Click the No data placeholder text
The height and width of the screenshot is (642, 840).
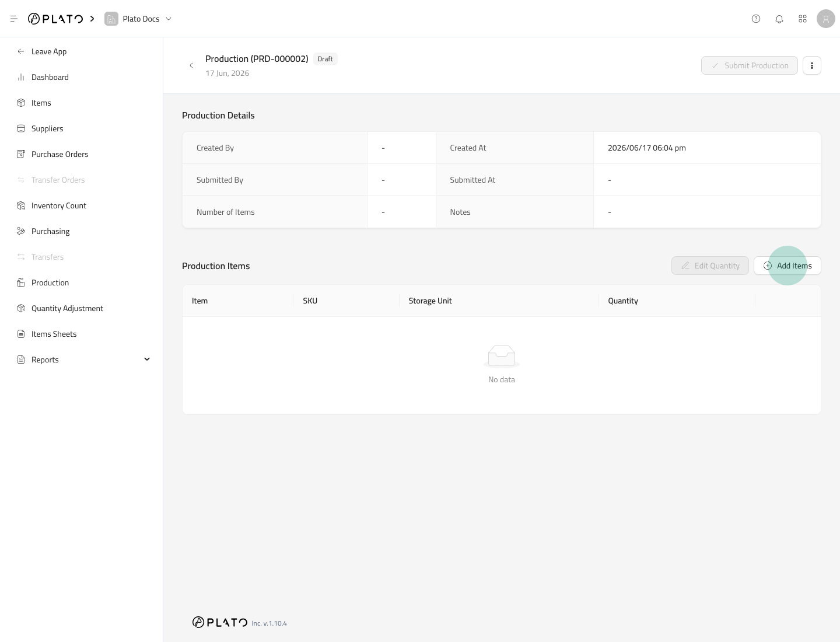pos(502,379)
